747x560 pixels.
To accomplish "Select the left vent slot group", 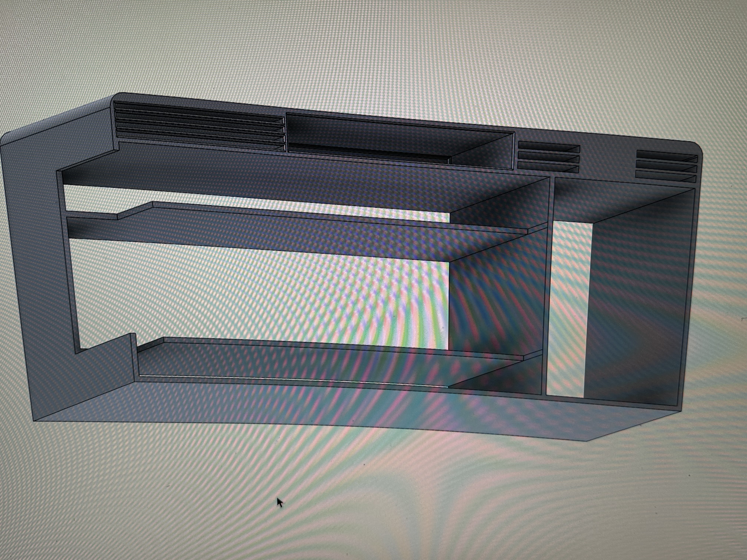I will point(199,127).
